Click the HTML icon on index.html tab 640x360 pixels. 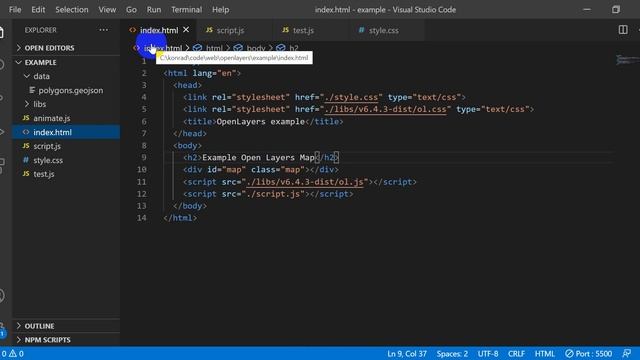point(132,30)
